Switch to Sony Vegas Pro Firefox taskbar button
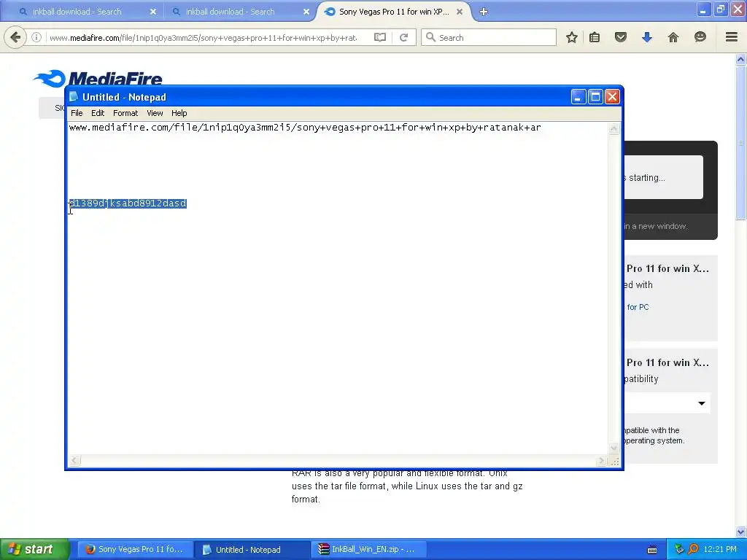 pos(135,549)
